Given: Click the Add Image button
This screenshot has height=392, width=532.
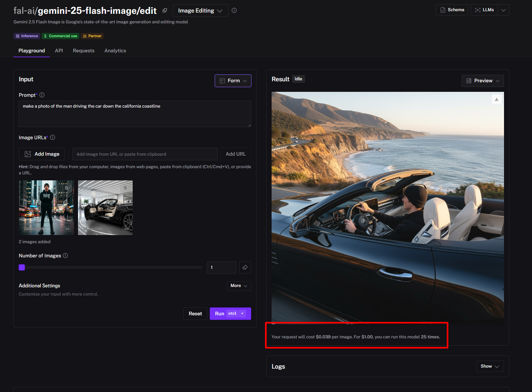Looking at the screenshot, I should [x=42, y=154].
